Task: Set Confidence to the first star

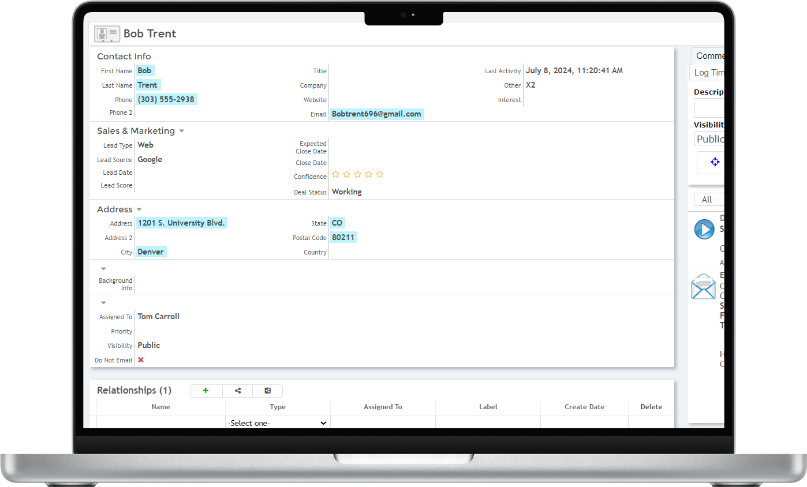Action: (x=336, y=174)
